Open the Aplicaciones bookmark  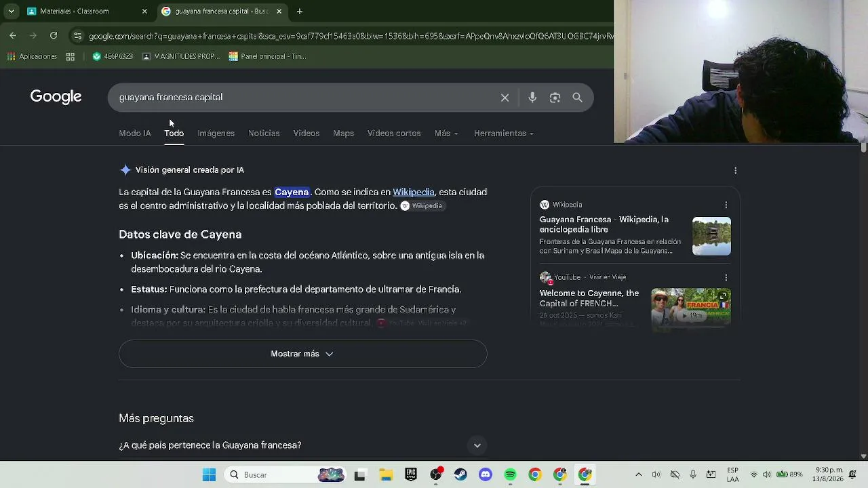[x=32, y=57]
